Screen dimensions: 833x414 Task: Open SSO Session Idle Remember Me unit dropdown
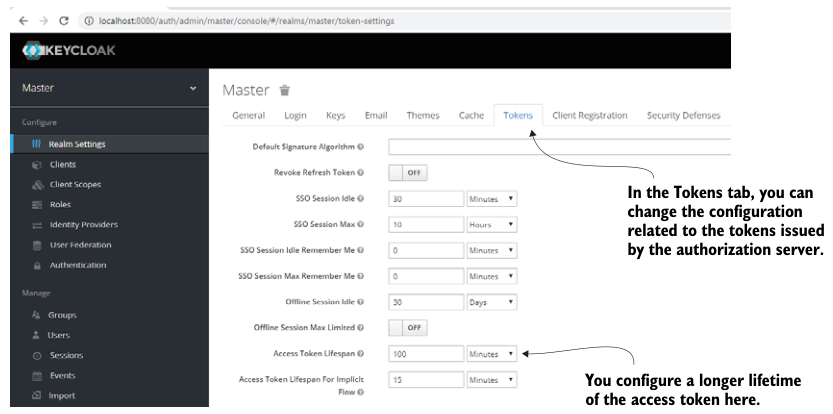point(491,250)
